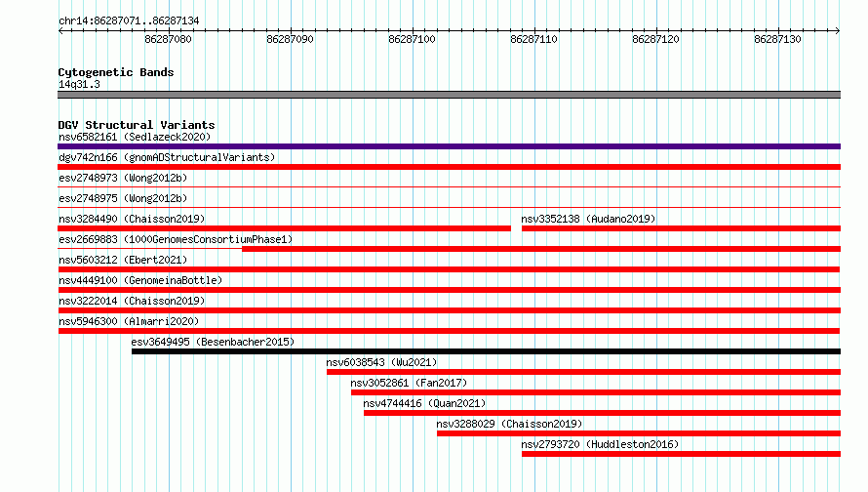868x492 pixels.
Task: Open nsv4449100 (GenomeinaBottle) label
Action: pyautogui.click(x=140, y=280)
